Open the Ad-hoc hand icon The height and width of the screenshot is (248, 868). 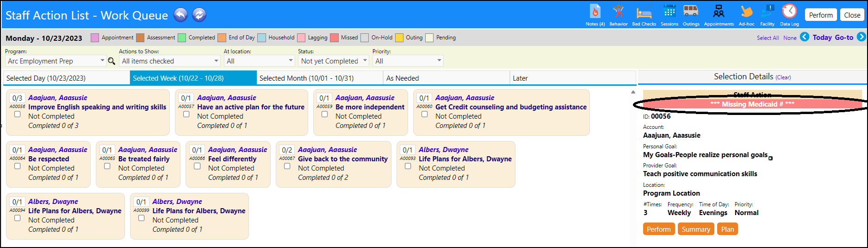[746, 14]
